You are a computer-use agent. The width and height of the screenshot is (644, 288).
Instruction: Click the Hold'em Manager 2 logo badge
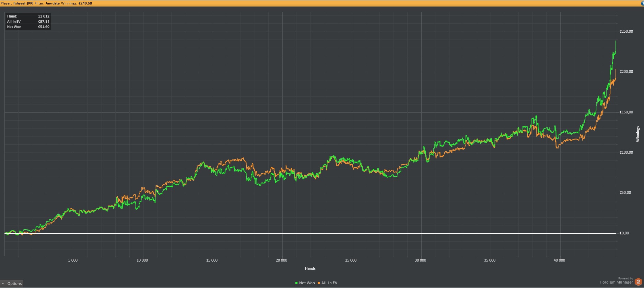[638, 282]
